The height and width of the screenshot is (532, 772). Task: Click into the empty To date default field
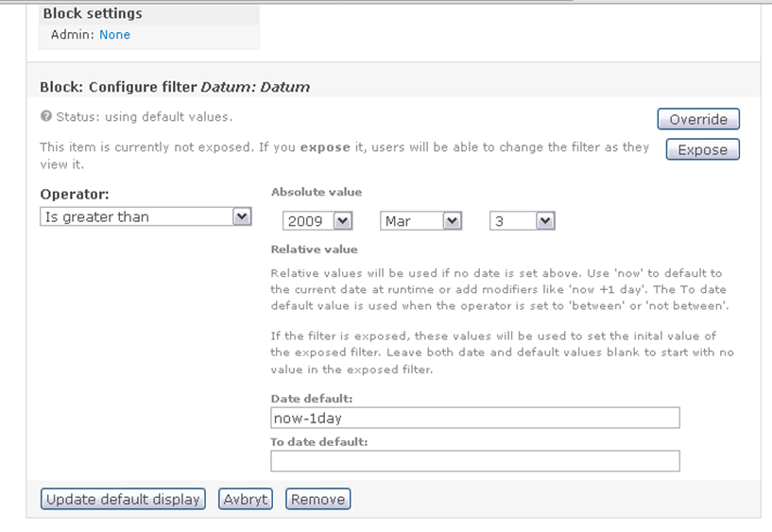tap(475, 461)
